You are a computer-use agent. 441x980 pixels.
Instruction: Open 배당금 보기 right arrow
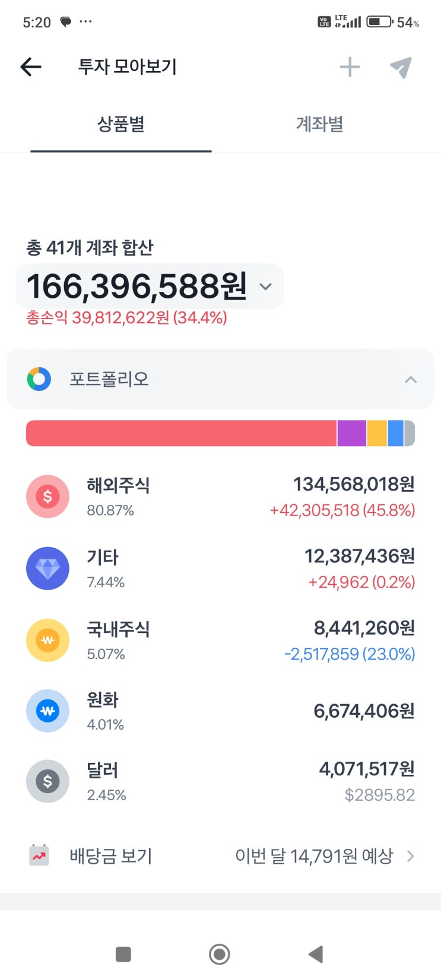point(410,856)
